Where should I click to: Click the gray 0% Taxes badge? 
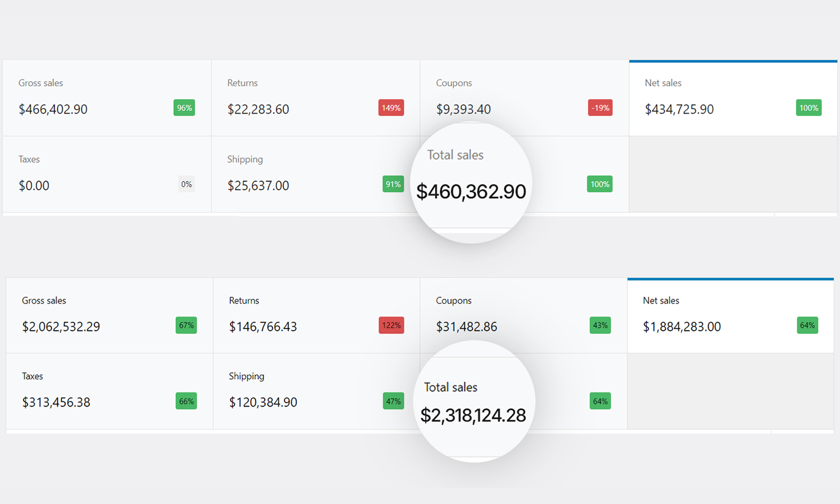(x=186, y=184)
